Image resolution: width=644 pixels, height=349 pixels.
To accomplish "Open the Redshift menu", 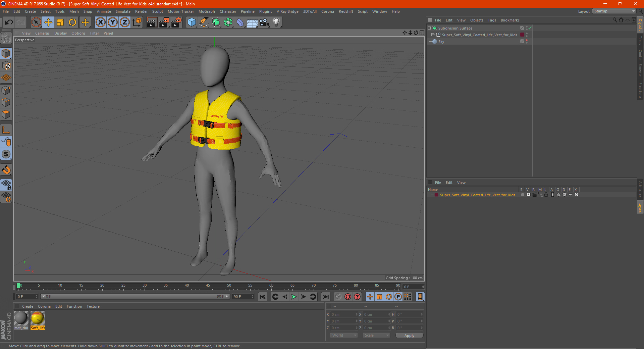I will [346, 11].
